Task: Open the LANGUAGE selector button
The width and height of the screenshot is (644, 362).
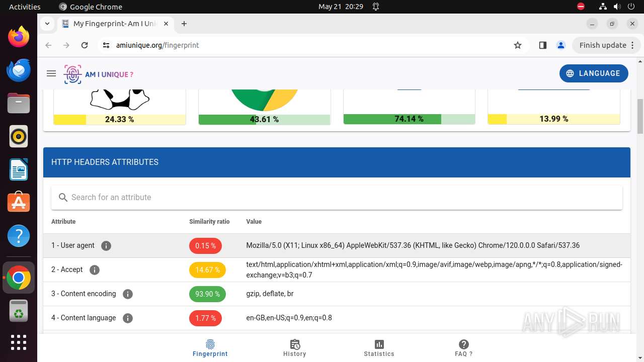Action: coord(594,73)
